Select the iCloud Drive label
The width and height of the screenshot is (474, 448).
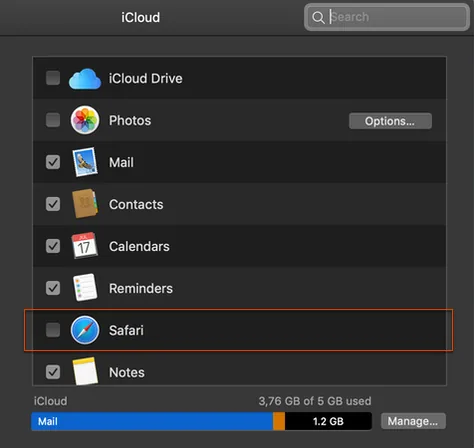pyautogui.click(x=146, y=79)
